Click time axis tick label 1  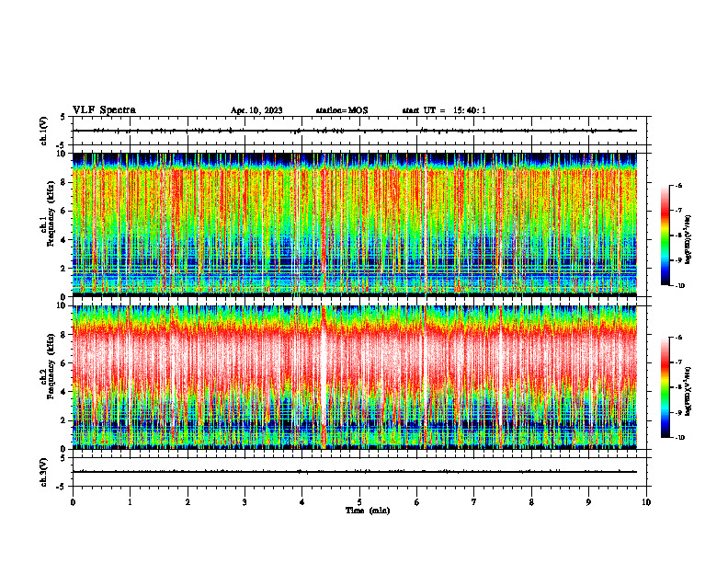[130, 502]
